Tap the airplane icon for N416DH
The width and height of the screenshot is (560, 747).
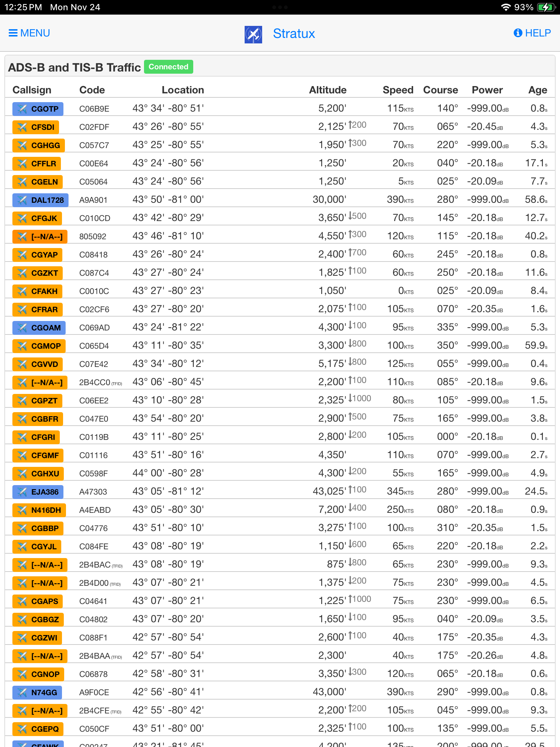(22, 510)
